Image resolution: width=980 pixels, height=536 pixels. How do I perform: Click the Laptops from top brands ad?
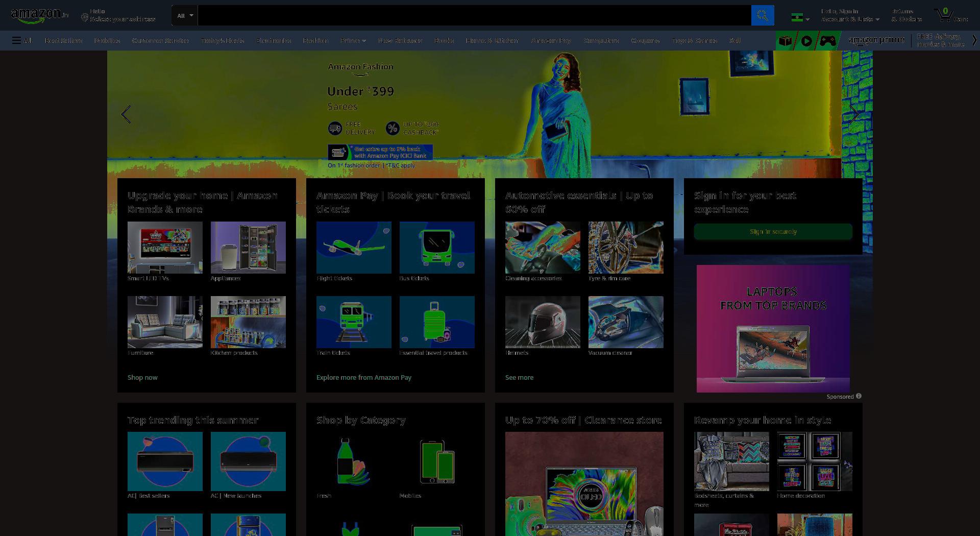pos(773,328)
